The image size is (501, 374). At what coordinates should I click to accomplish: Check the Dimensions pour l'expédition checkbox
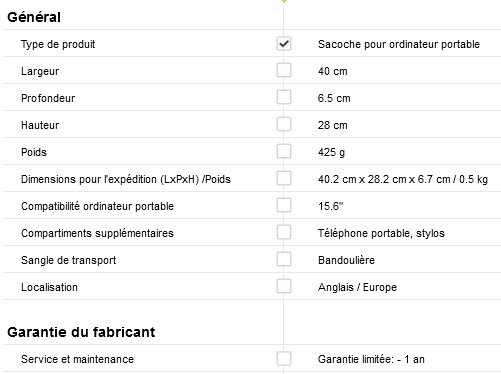284,179
